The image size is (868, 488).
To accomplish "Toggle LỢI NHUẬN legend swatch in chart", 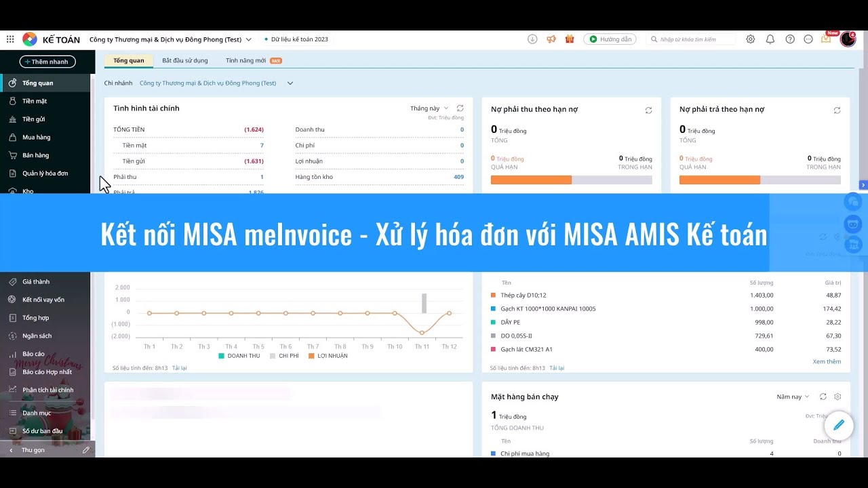I will (x=311, y=356).
